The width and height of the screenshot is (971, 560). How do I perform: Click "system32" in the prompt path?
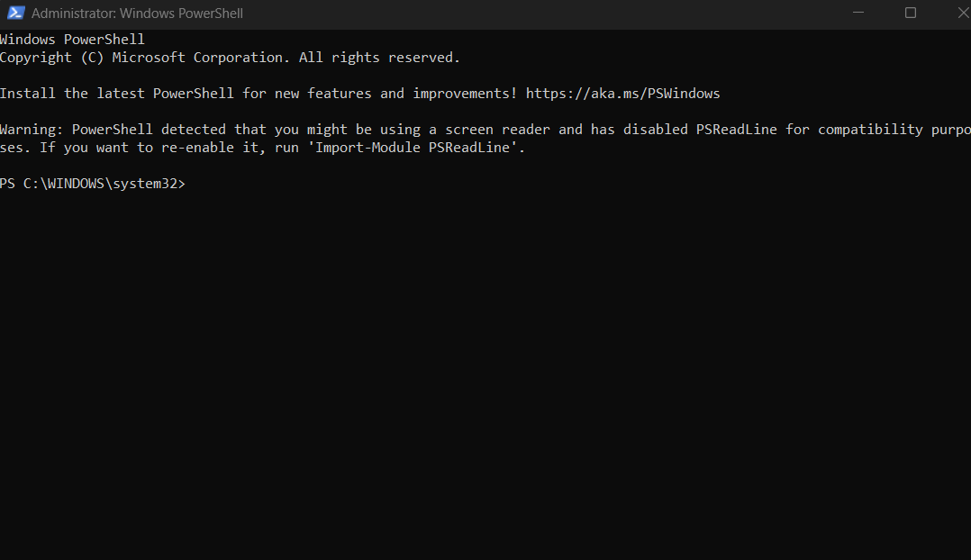click(145, 184)
